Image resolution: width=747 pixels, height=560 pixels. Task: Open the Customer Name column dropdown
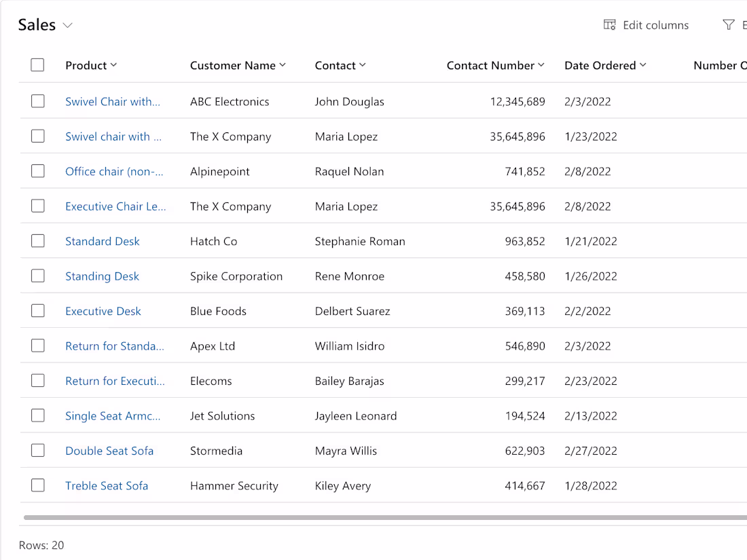pyautogui.click(x=283, y=65)
